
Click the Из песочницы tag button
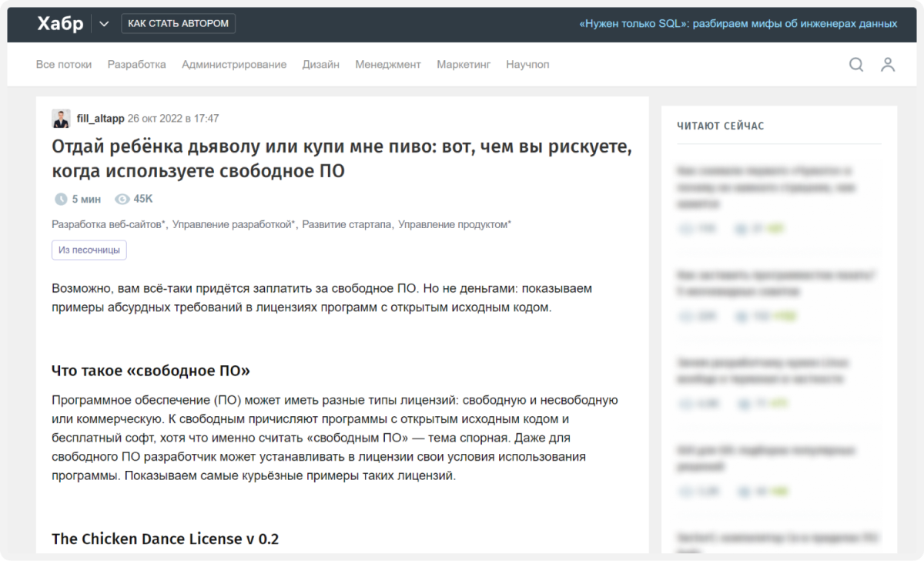click(89, 250)
